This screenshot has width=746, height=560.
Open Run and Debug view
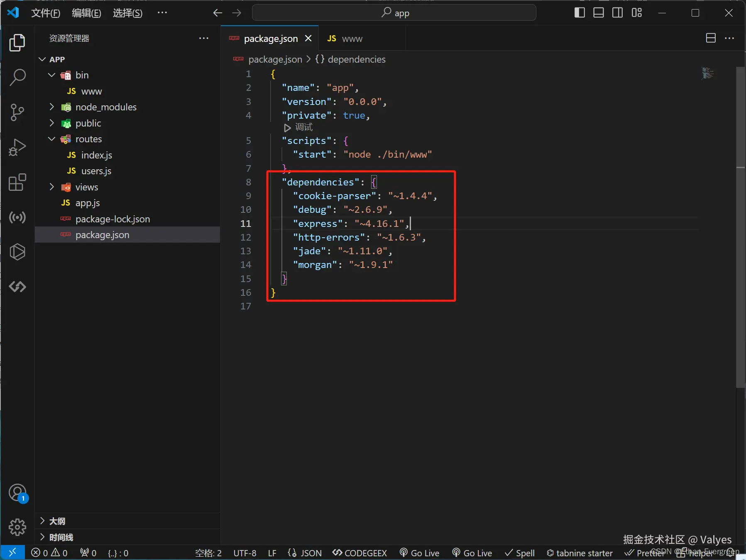click(17, 147)
